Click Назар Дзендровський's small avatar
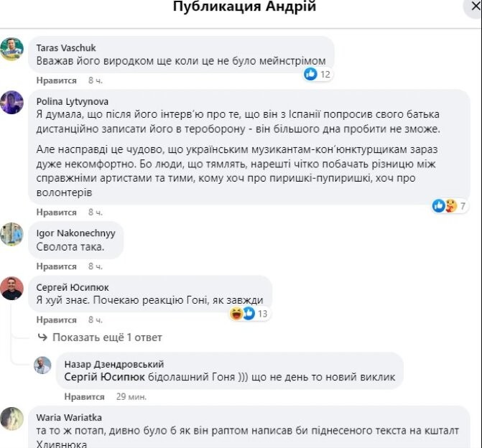This screenshot has width=482, height=448. 42,365
